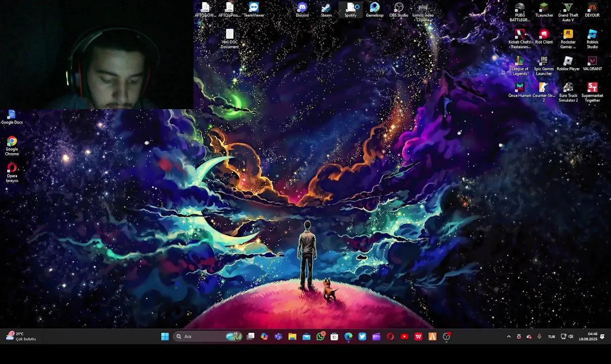
Task: Select the TeamViewer desktop shortcut
Action: pos(254,10)
